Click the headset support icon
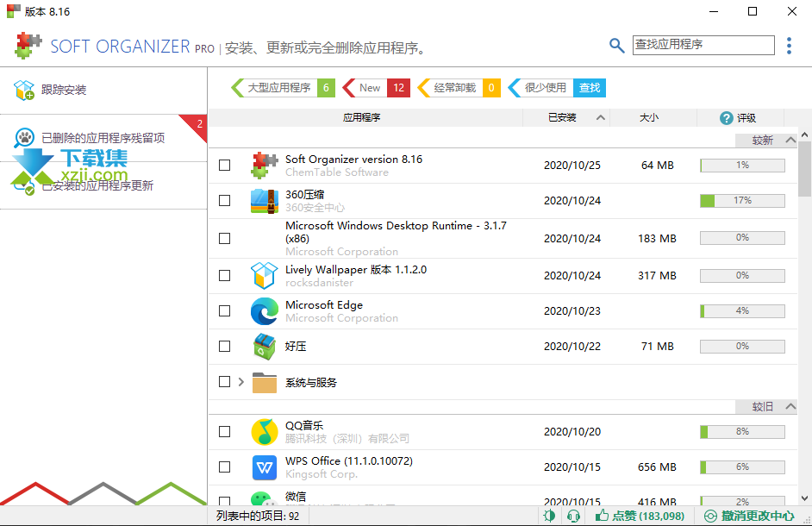Screen dimensions: 812x526 pos(573,516)
